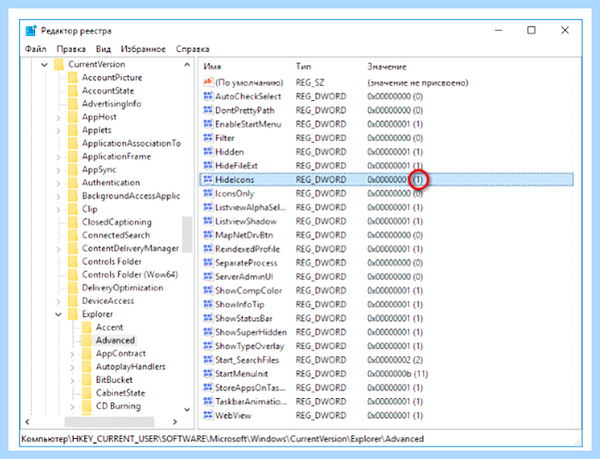
Task: Select the AdvertisingInfo key
Action: pyautogui.click(x=111, y=104)
